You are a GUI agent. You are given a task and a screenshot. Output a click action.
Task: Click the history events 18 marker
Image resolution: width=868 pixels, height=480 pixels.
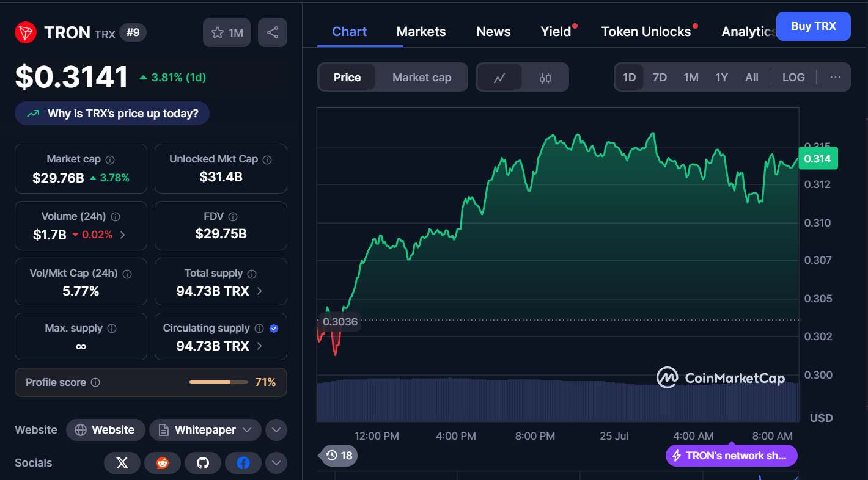coord(339,456)
